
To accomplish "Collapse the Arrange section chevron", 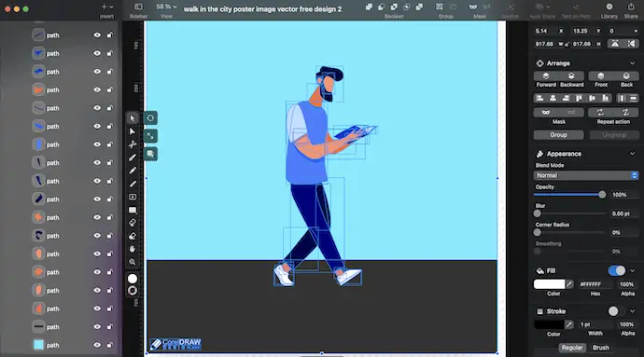I will (632, 63).
